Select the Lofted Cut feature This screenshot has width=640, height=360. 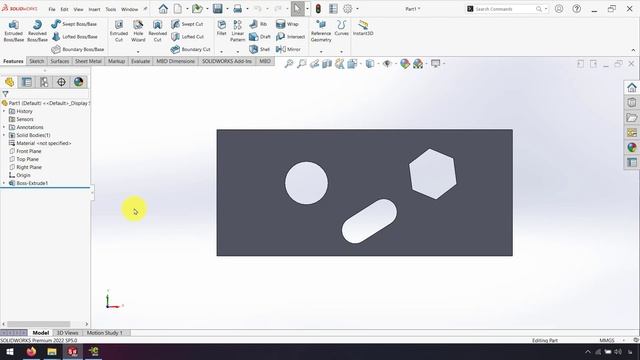pyautogui.click(x=187, y=37)
